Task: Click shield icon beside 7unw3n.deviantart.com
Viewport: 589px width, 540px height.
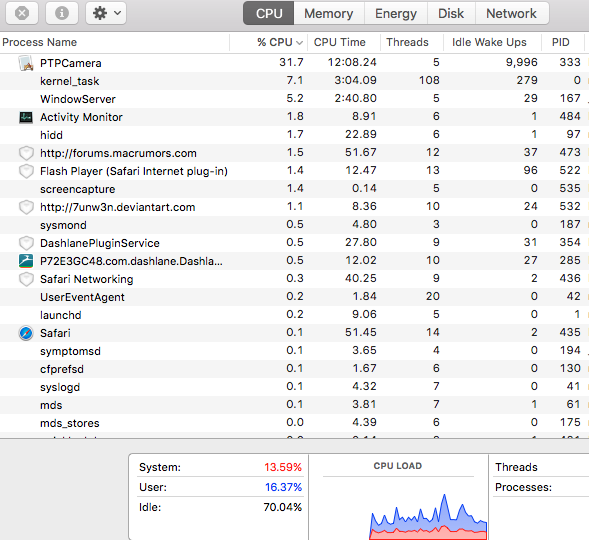Action: coord(26,207)
